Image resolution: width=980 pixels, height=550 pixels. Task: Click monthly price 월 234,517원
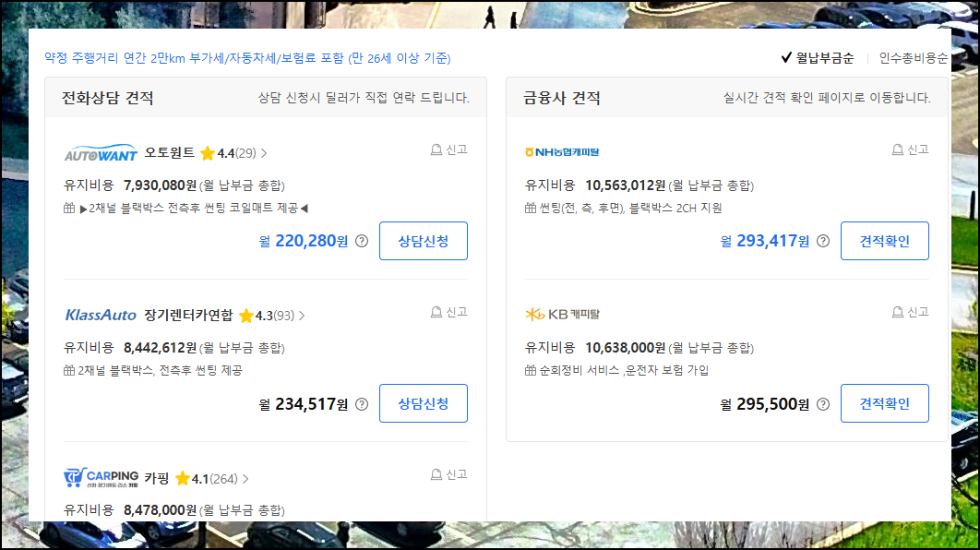pyautogui.click(x=304, y=404)
